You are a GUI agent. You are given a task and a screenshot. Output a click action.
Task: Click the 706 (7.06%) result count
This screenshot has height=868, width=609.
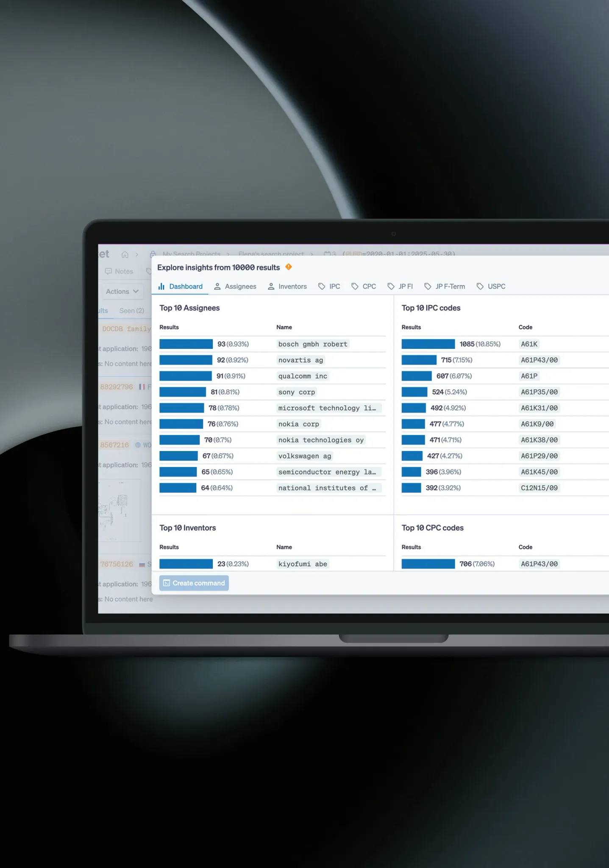(x=477, y=564)
